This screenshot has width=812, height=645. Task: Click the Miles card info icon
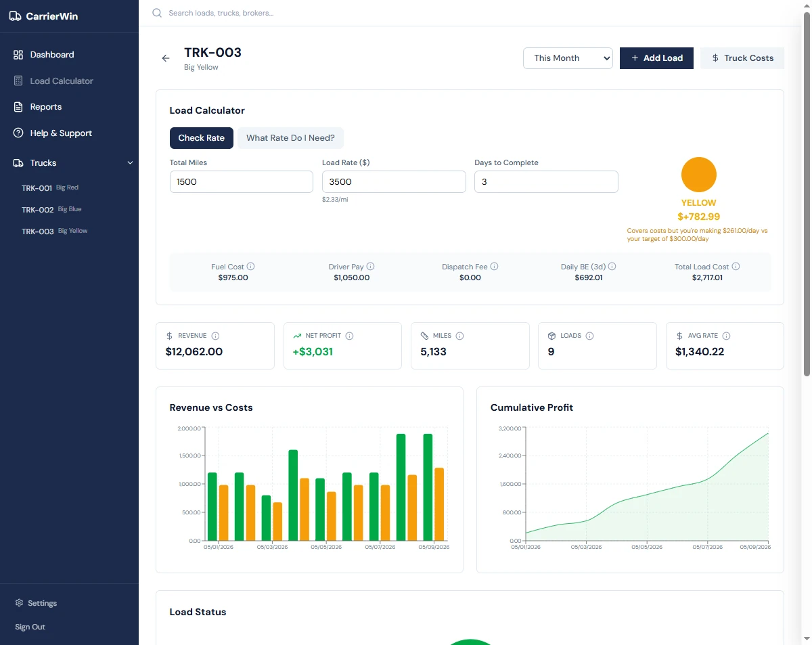tap(459, 336)
